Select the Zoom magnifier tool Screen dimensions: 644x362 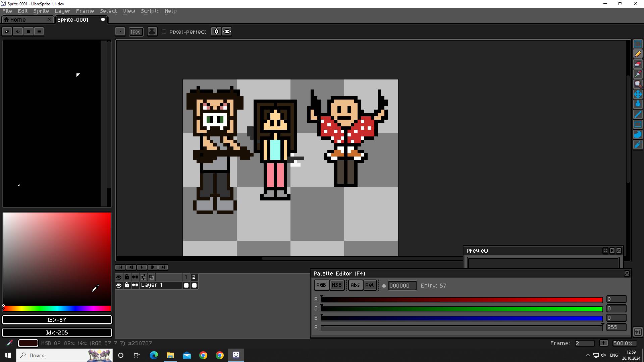point(638,84)
